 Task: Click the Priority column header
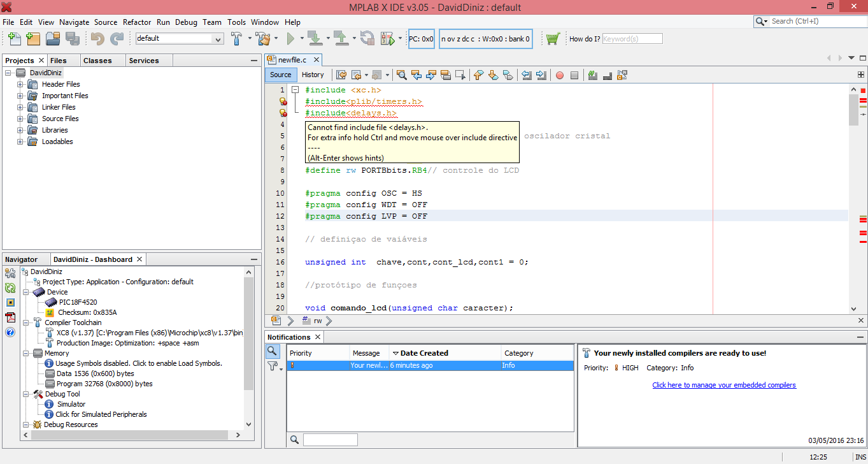[318, 353]
